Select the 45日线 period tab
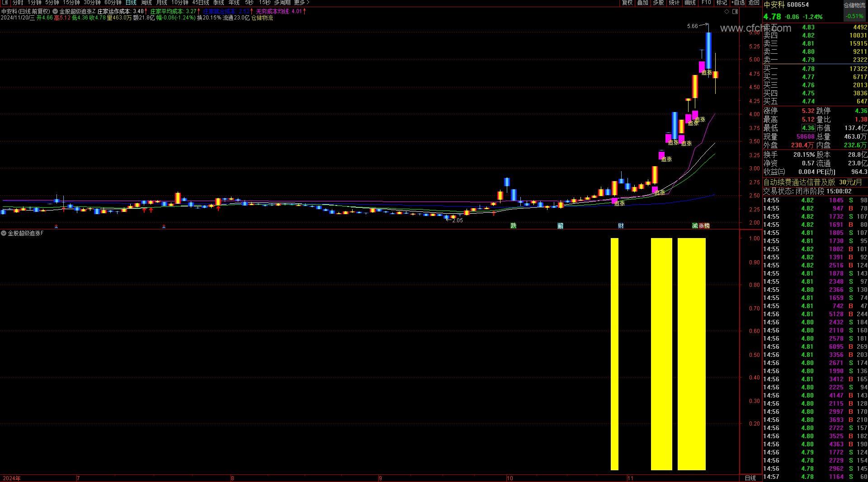This screenshot has width=868, height=482. tap(201, 3)
